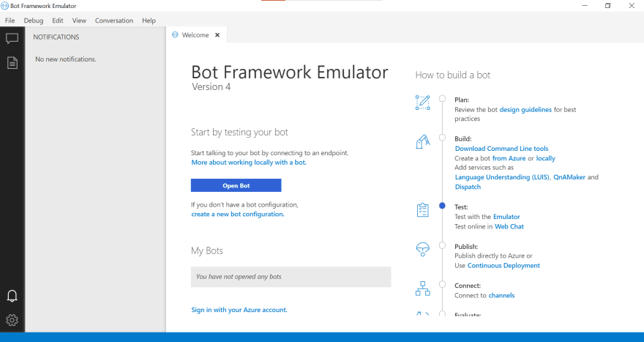Click 'How to build a bot' heading
Image resolution: width=644 pixels, height=342 pixels.
[x=452, y=75]
